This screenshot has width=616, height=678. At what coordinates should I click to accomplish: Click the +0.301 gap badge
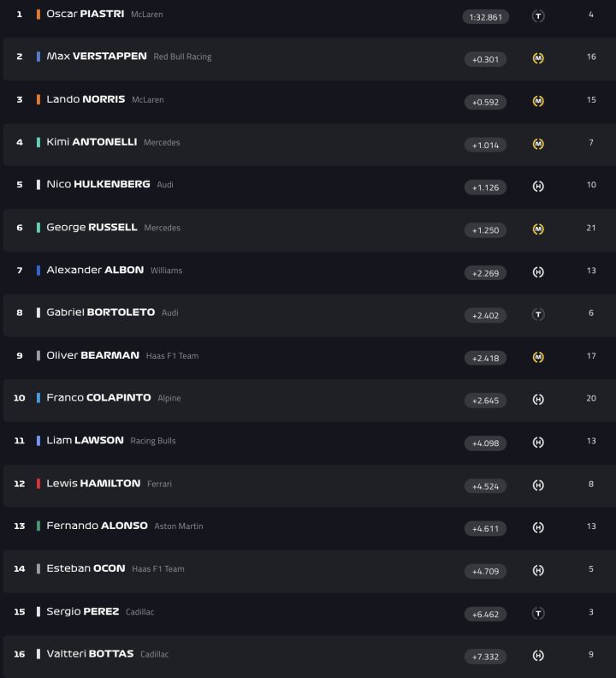pyautogui.click(x=485, y=59)
